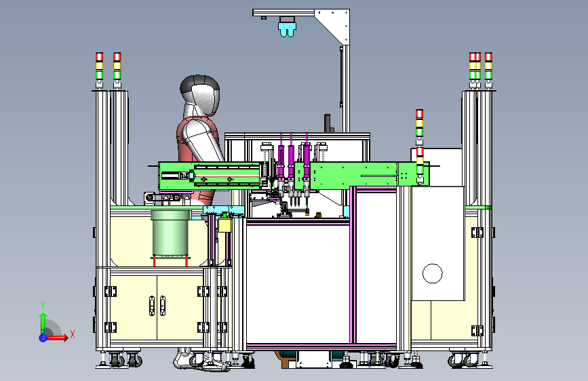
Task: Click the red X axis arrow on triad
Action: click(x=57, y=338)
